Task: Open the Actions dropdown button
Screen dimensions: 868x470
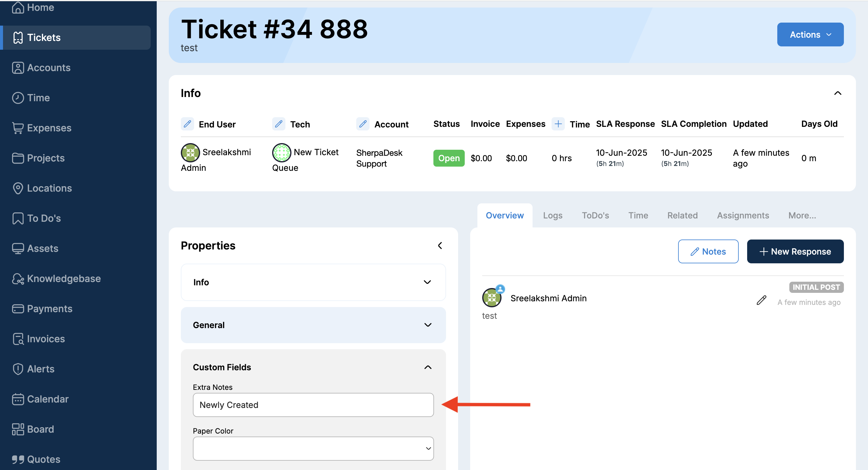Action: click(810, 34)
